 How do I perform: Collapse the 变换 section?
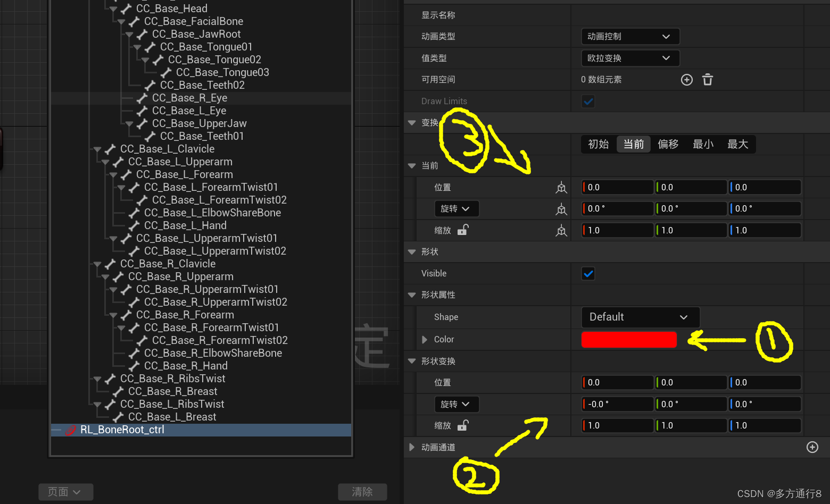tap(411, 123)
